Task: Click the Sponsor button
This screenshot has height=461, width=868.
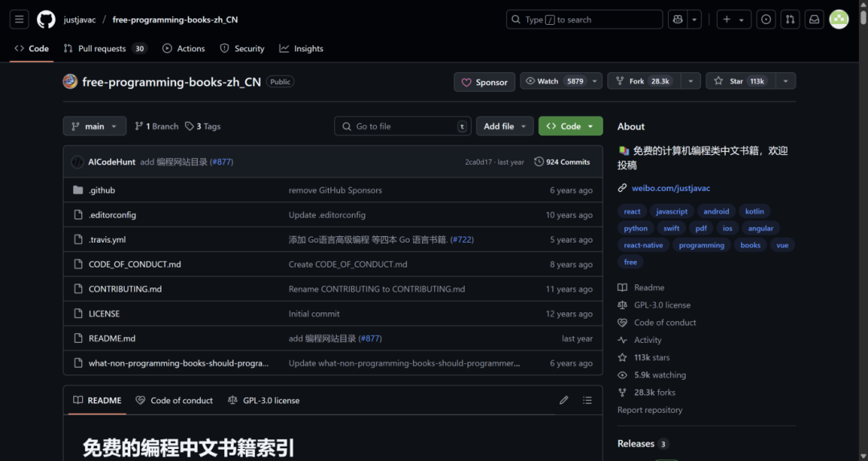Action: [x=485, y=82]
